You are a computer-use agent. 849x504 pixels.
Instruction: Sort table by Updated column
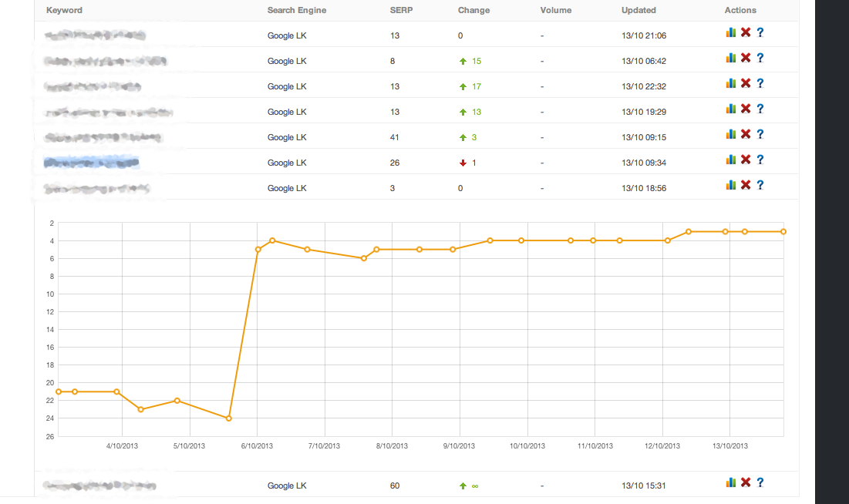point(638,10)
